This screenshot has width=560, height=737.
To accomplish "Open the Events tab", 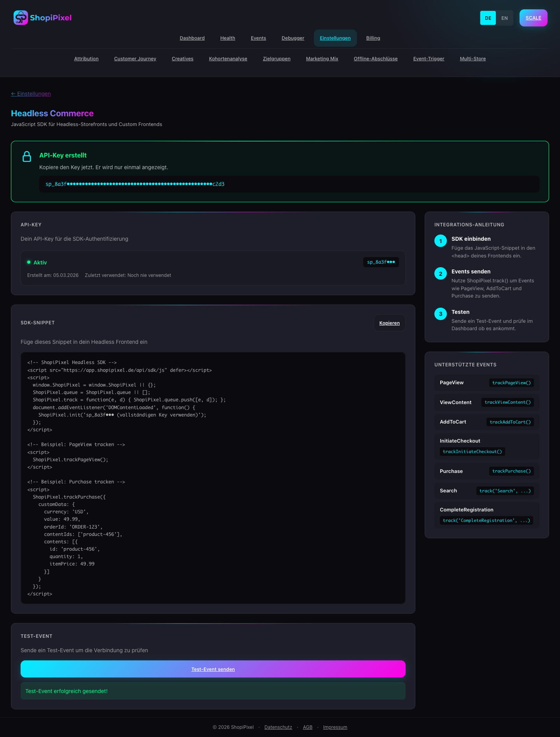I will [258, 38].
